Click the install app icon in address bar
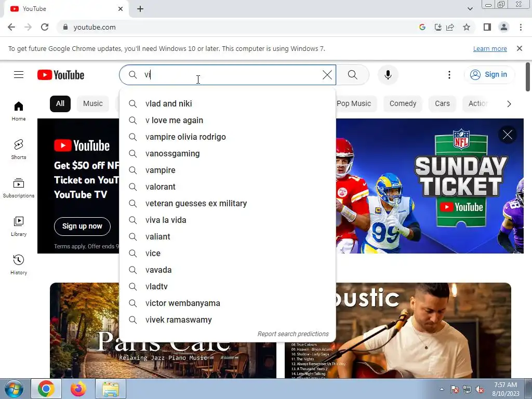The image size is (532, 399). point(438,27)
